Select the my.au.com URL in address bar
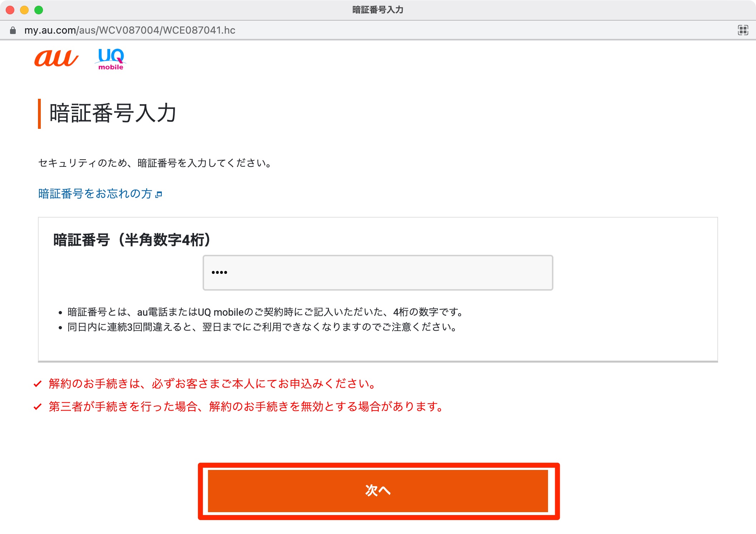 coord(130,30)
